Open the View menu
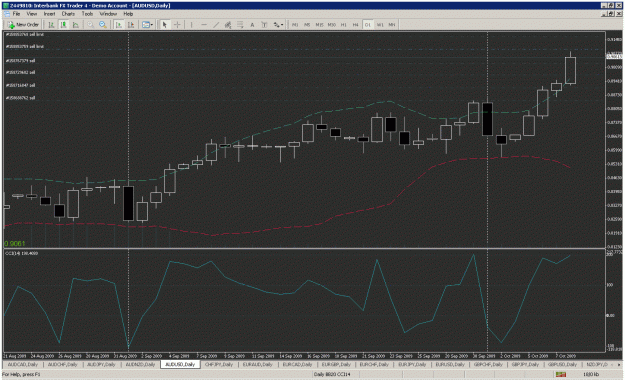Screen dimensions: 625x380 31,14
